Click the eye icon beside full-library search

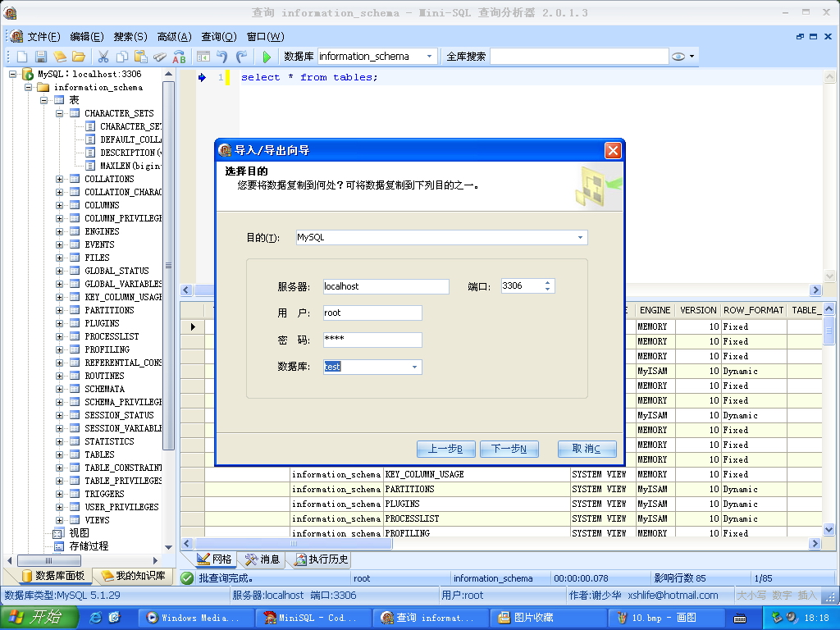click(678, 57)
